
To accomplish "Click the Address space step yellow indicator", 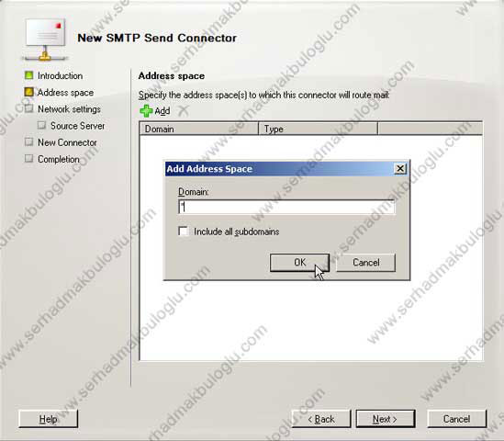I will [x=29, y=92].
